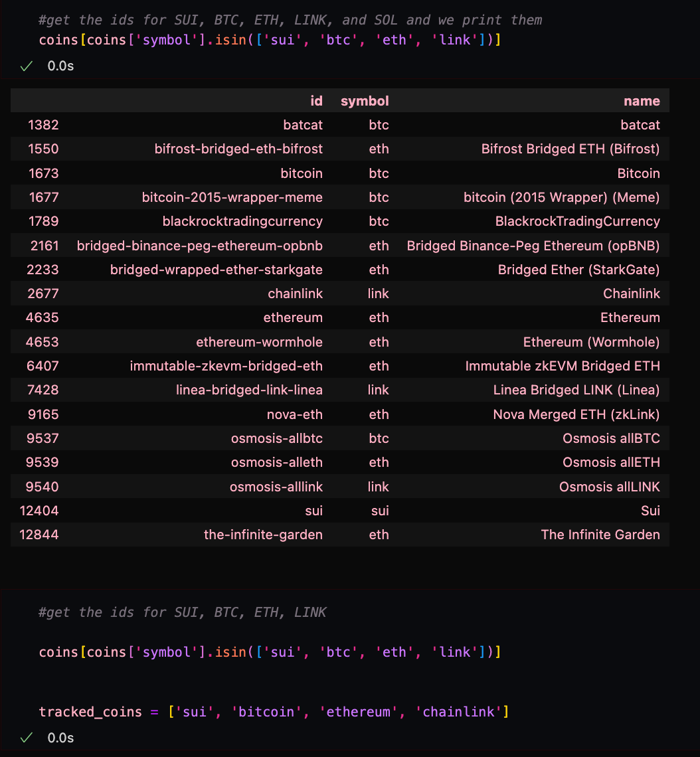This screenshot has height=757, width=700.
Task: Click row index 6407
Action: (x=43, y=366)
